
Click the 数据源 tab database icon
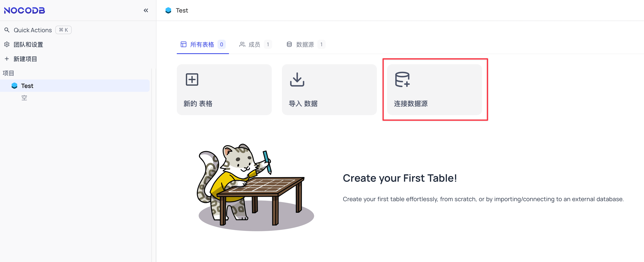289,44
